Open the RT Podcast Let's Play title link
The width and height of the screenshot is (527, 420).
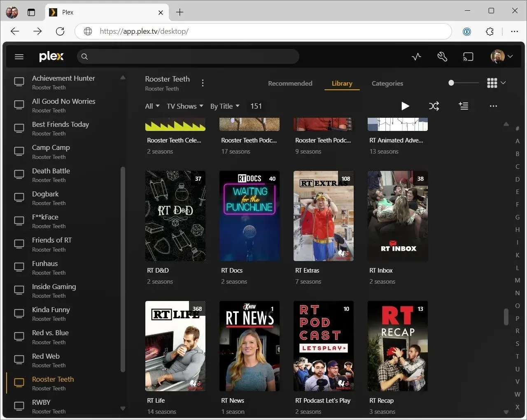322,401
